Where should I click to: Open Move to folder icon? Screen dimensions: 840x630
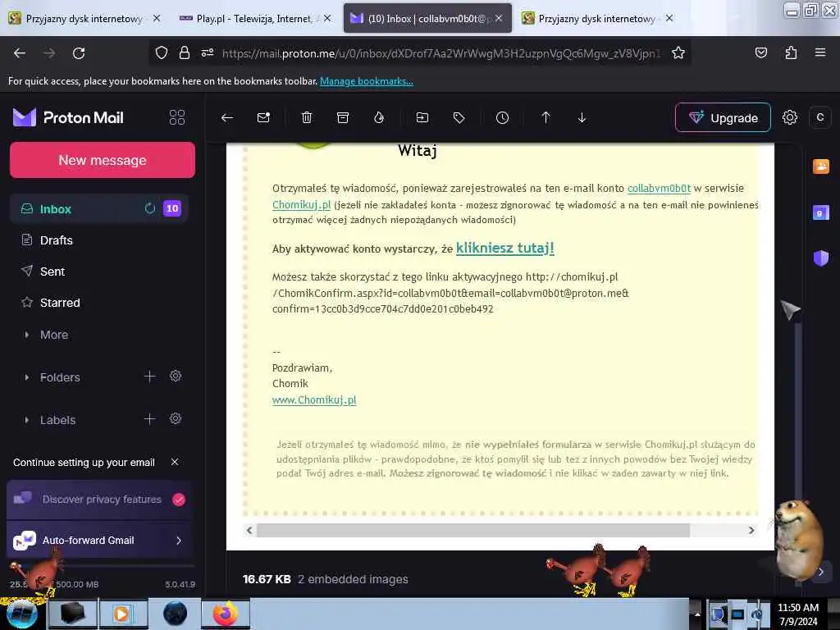point(422,118)
